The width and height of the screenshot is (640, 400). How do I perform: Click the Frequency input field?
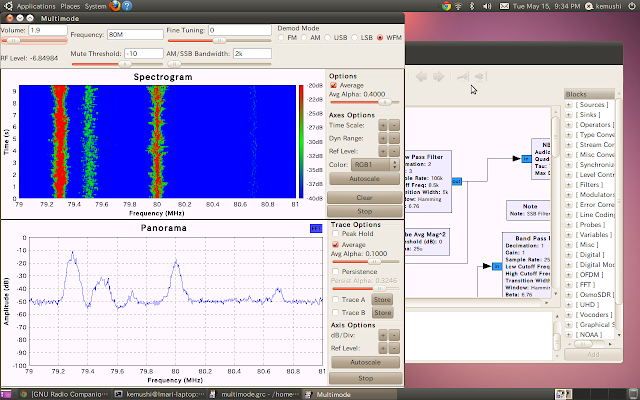coord(135,35)
